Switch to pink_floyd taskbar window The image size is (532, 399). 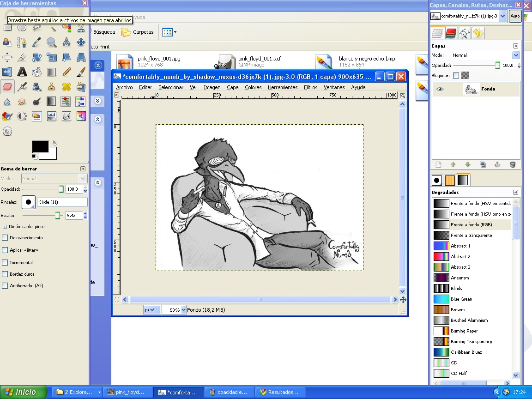coord(127,392)
